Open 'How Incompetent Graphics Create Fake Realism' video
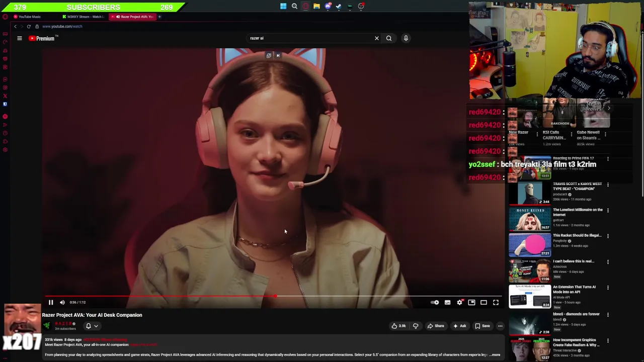This screenshot has width=644, height=362. (x=576, y=342)
